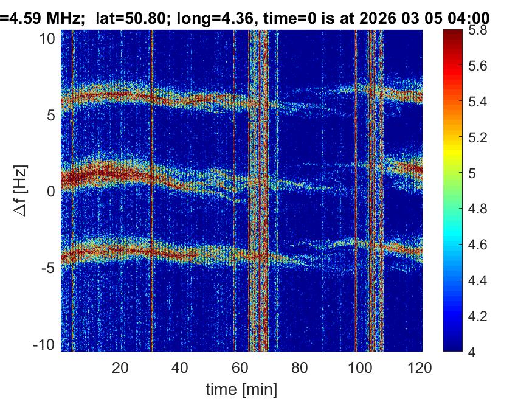Viewport: 532px width, 399px height.
Task: Click the x-axis tick label 60
Action: (x=240, y=367)
